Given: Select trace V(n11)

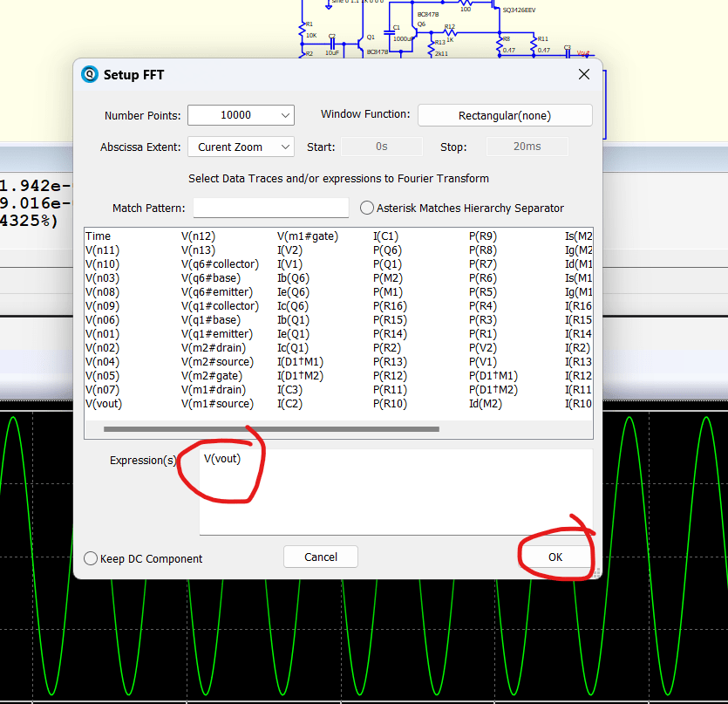Looking at the screenshot, I should click(x=103, y=250).
